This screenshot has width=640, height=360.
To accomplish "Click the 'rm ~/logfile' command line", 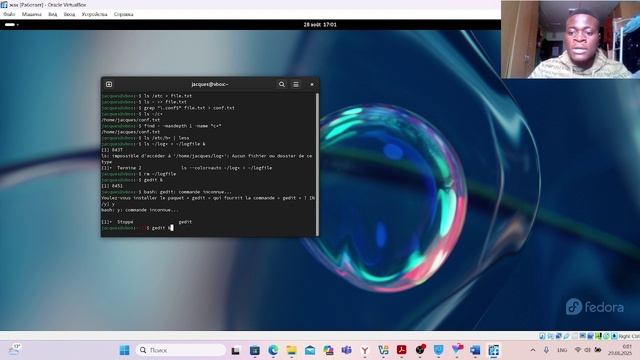I will [139, 174].
